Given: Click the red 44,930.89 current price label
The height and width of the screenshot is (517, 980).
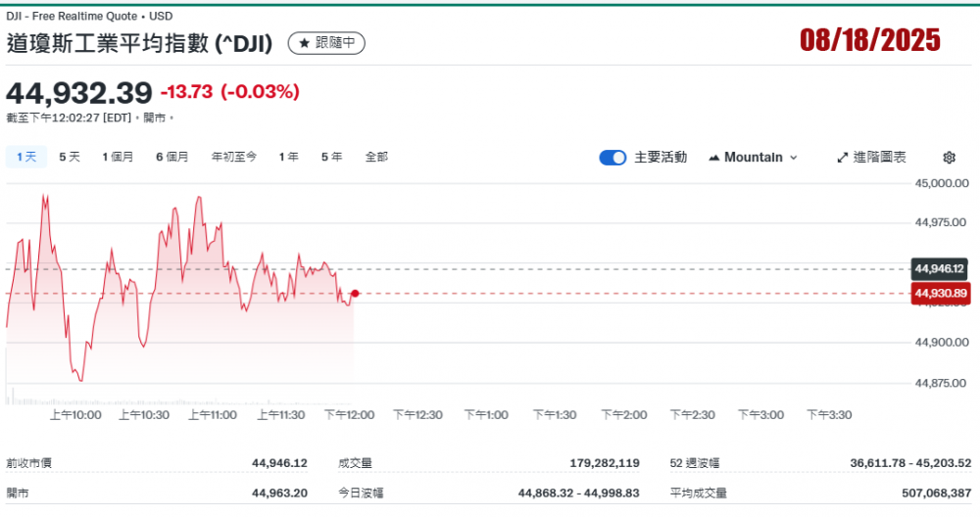Looking at the screenshot, I should tap(940, 293).
